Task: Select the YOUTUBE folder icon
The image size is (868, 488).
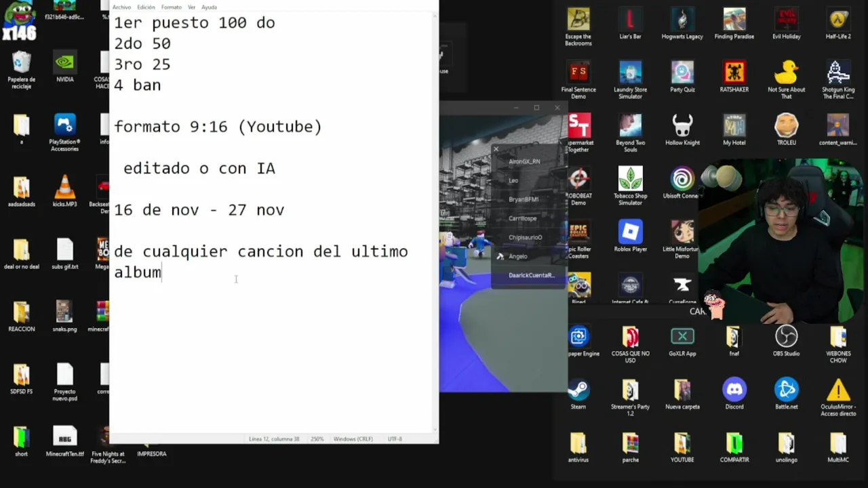Action: pos(682,447)
